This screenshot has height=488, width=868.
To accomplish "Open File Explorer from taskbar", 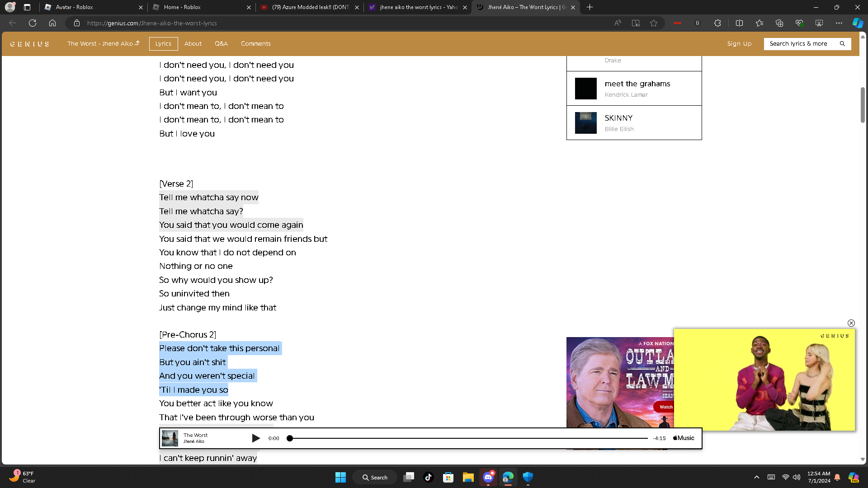I will [468, 477].
